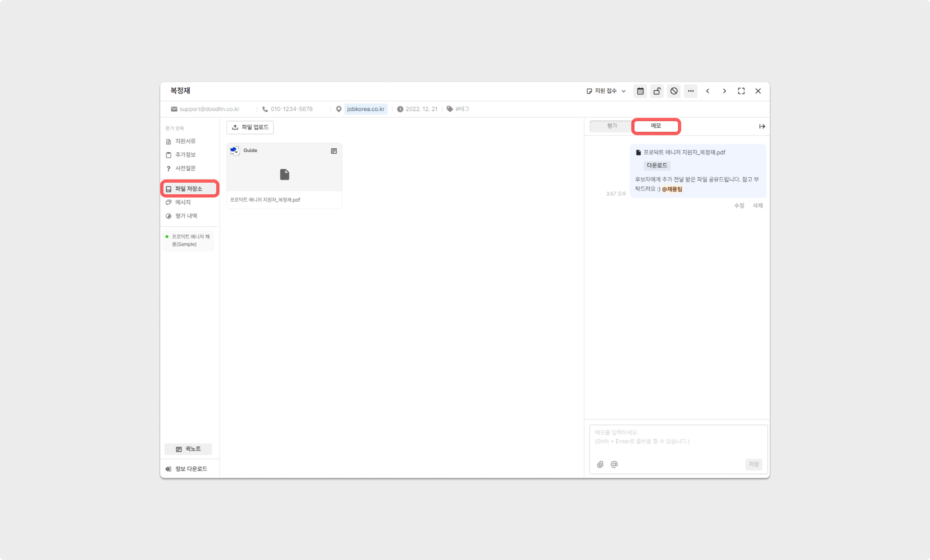930x560 pixels.
Task: Click the @ mention icon in memo box
Action: pyautogui.click(x=614, y=464)
